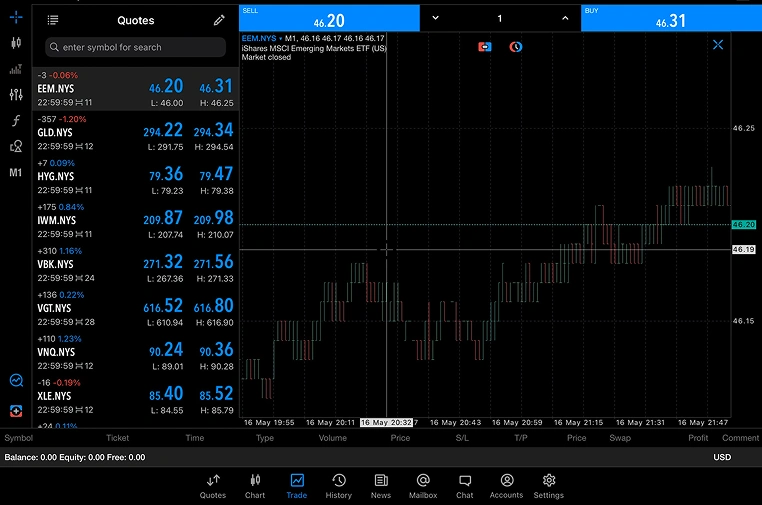762x505 pixels.
Task: Click the S/L column header
Action: coord(462,438)
